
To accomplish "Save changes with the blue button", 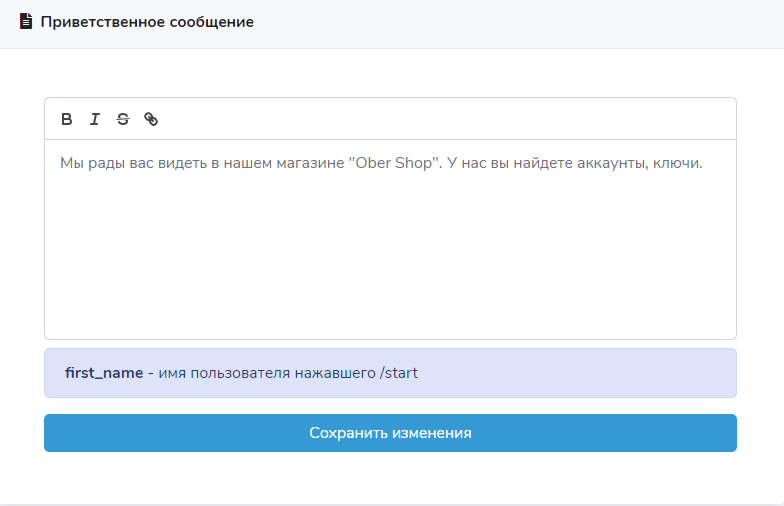I will 390,433.
